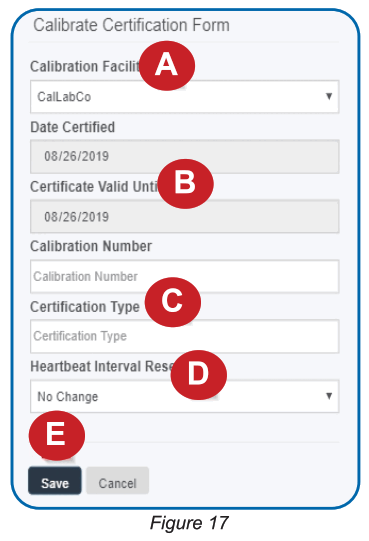
Task: Click the Calibrate Certification Form title
Action: (132, 25)
